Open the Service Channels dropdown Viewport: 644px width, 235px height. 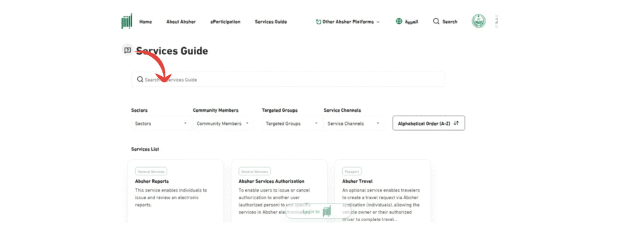[x=353, y=123]
